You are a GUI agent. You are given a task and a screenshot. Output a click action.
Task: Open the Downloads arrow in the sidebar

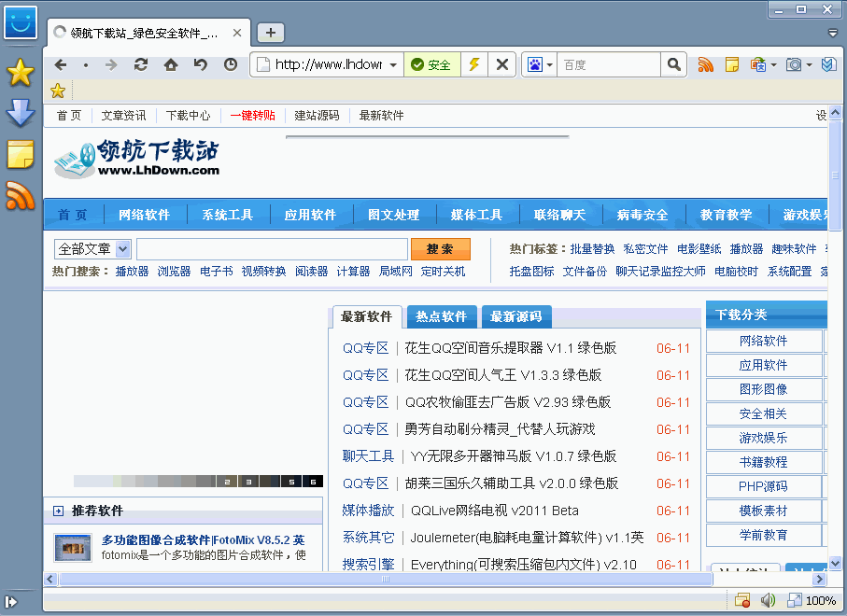pyautogui.click(x=21, y=113)
